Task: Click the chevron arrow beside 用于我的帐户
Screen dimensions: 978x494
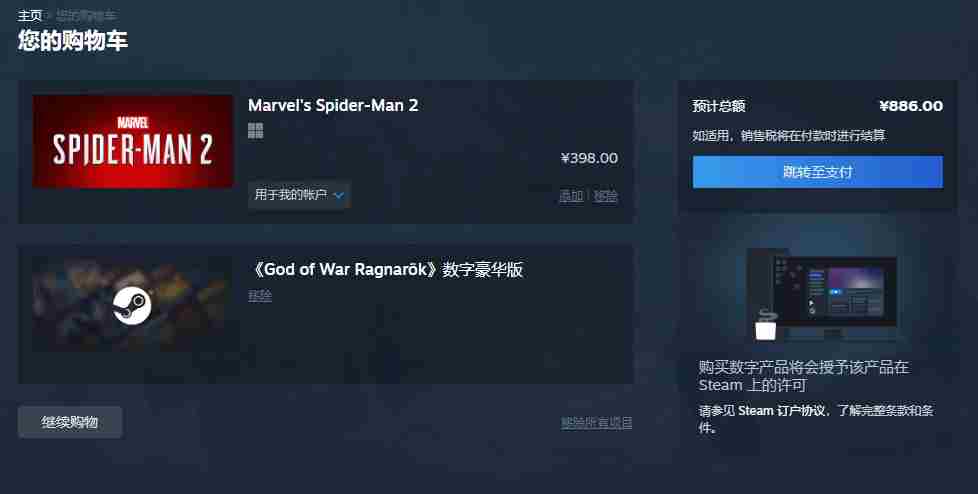Action: pos(339,195)
